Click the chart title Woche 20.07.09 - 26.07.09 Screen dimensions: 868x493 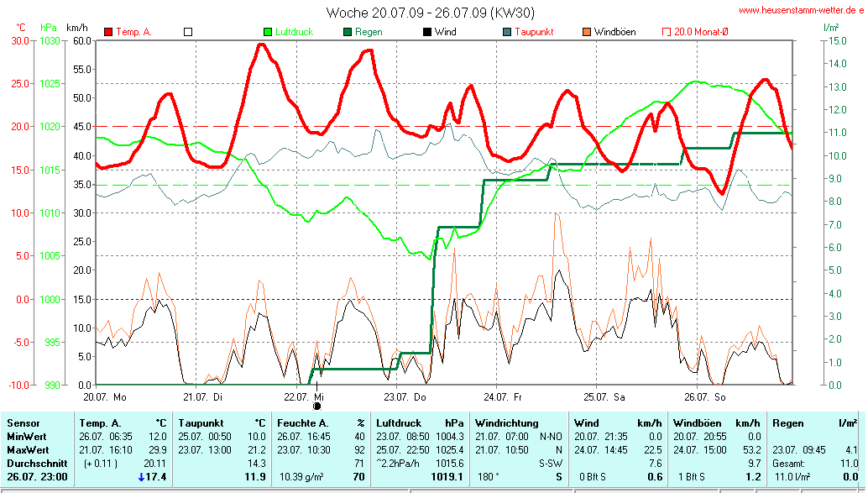point(430,13)
